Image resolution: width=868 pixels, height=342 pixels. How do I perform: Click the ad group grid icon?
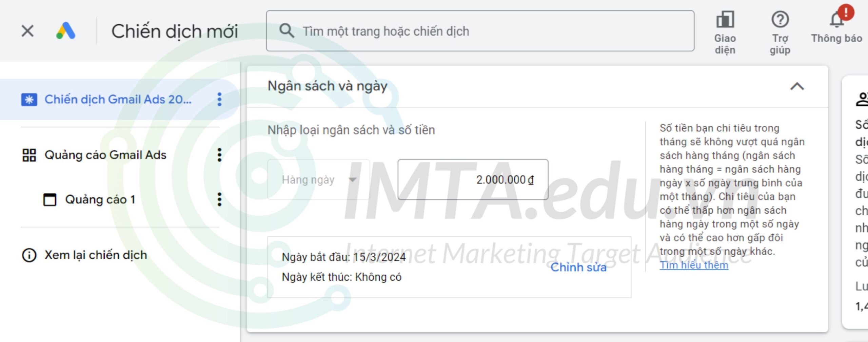click(x=29, y=155)
